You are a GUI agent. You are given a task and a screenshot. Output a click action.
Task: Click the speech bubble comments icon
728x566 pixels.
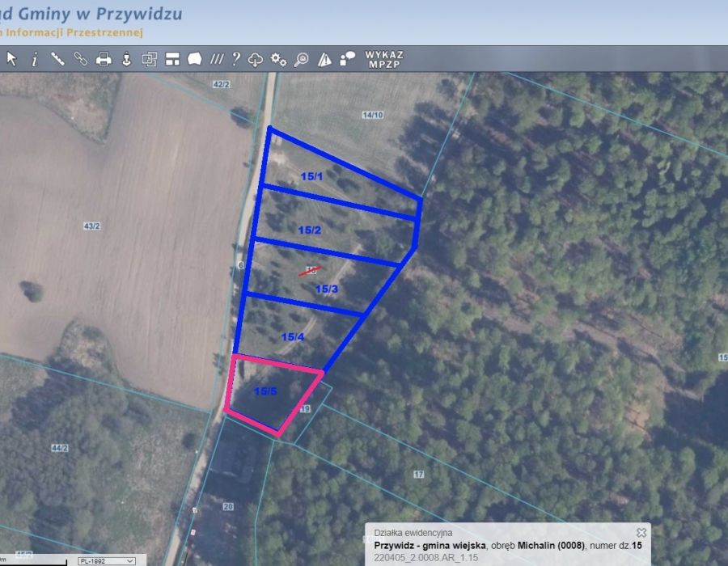[348, 58]
